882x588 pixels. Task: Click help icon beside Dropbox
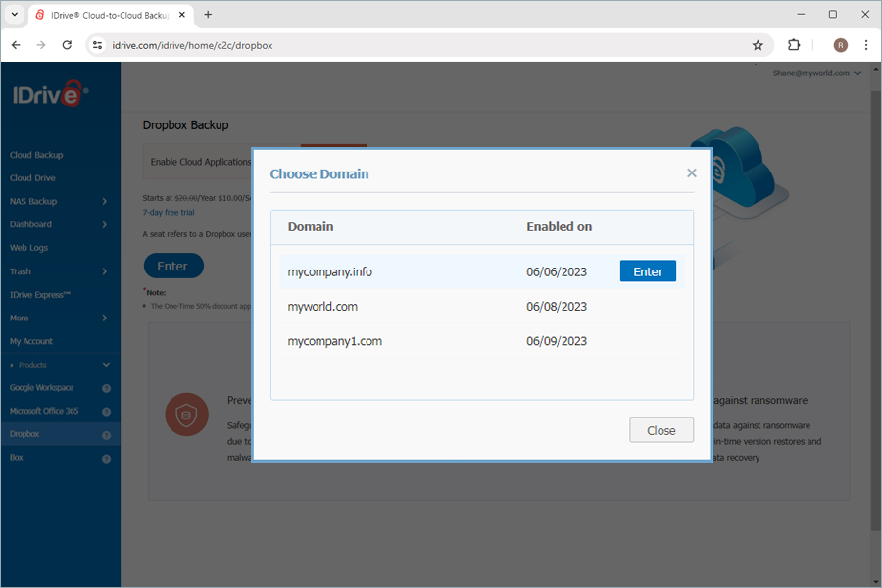(106, 435)
